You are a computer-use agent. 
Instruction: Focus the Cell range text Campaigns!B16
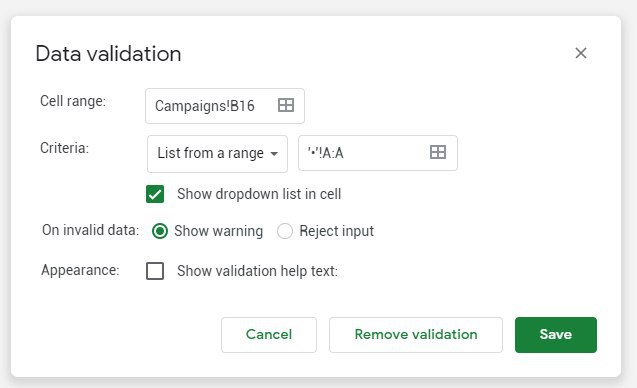tap(205, 106)
